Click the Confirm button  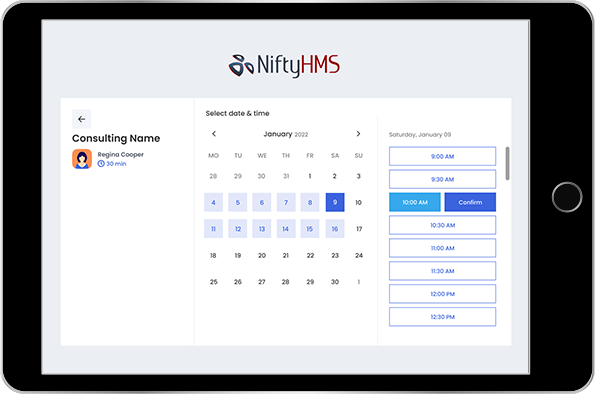point(470,202)
